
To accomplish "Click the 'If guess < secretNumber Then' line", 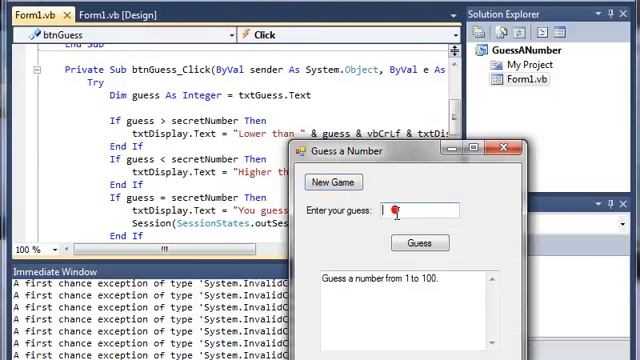I will [x=188, y=159].
